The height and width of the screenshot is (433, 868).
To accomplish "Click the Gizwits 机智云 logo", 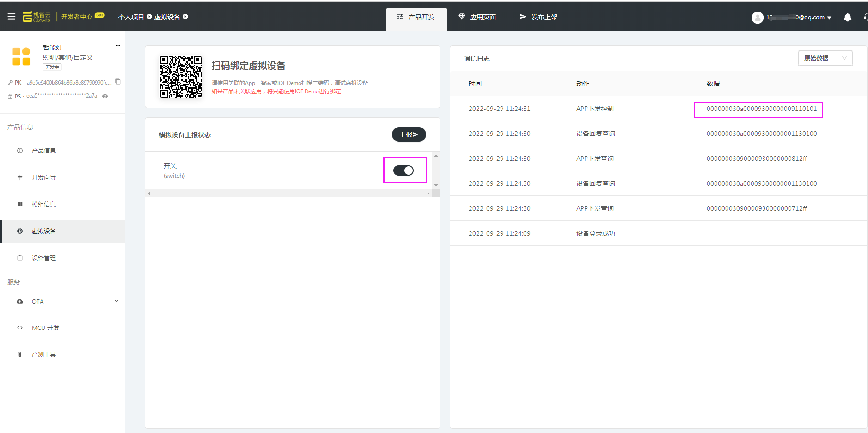I will point(37,17).
